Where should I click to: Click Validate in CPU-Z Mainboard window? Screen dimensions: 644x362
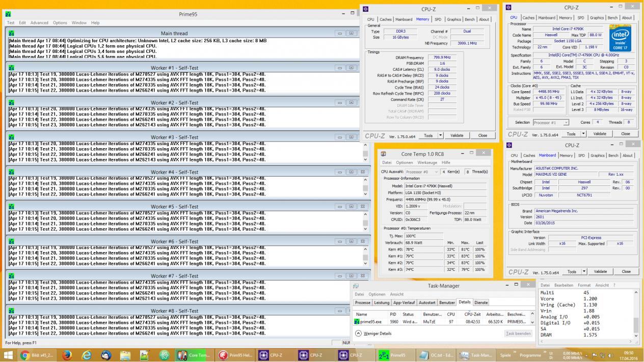point(600,271)
